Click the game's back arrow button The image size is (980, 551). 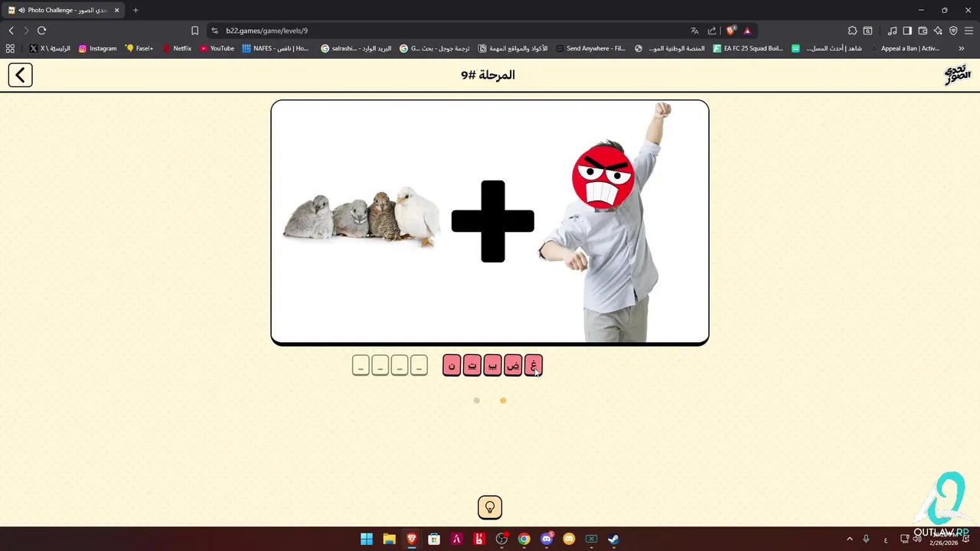pyautogui.click(x=21, y=75)
